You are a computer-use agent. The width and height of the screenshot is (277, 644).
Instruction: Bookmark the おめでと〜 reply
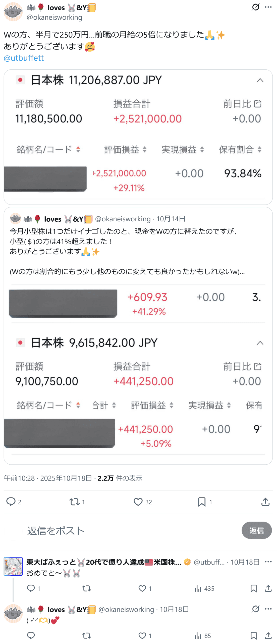pos(253,588)
